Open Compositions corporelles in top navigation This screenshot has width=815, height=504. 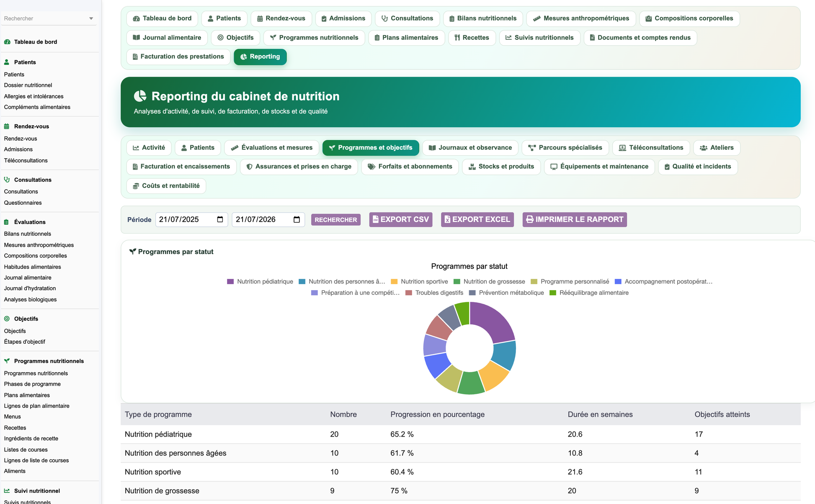(x=689, y=18)
